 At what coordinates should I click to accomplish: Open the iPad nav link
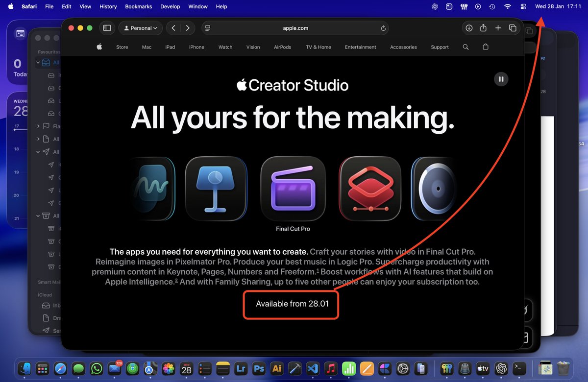pyautogui.click(x=170, y=47)
